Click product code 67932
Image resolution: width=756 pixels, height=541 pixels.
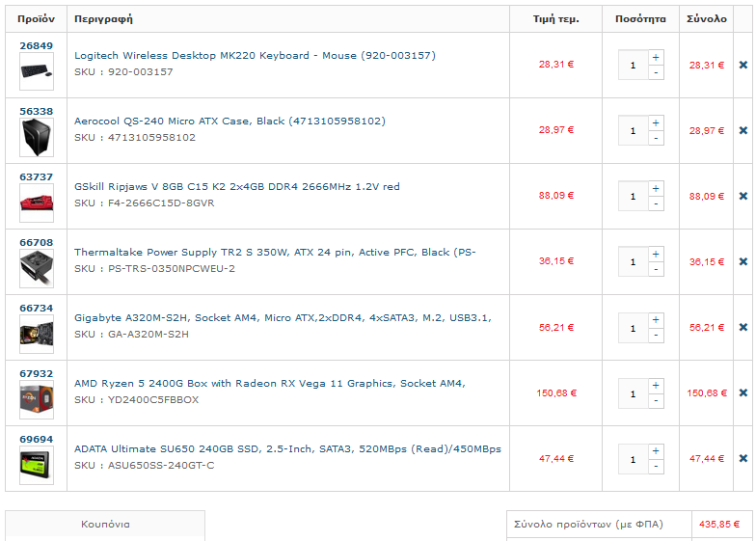(x=37, y=374)
